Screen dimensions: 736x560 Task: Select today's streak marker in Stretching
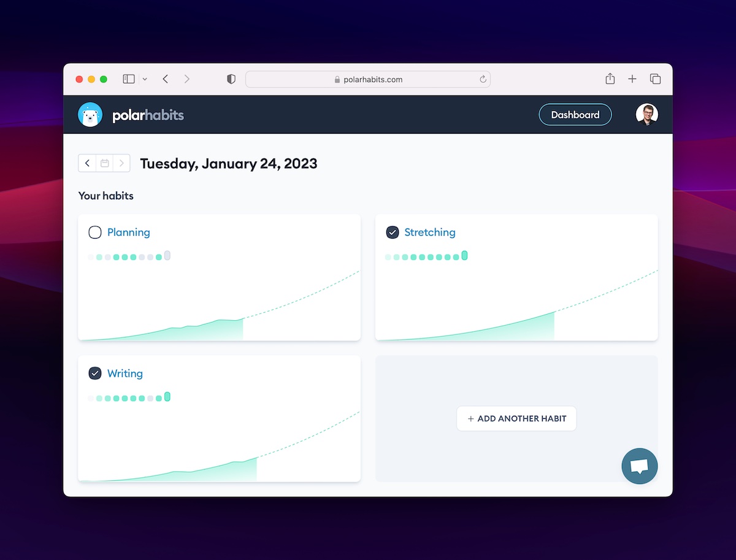464,255
